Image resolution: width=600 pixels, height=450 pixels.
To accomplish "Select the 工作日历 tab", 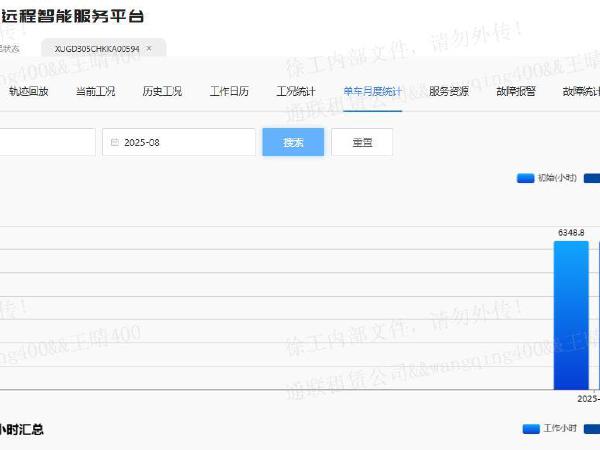I will click(229, 91).
